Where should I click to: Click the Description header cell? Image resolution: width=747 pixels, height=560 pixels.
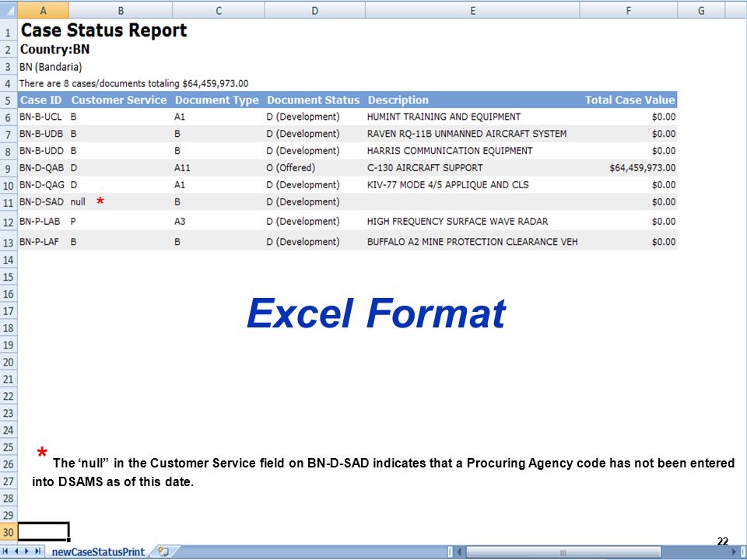tap(472, 100)
